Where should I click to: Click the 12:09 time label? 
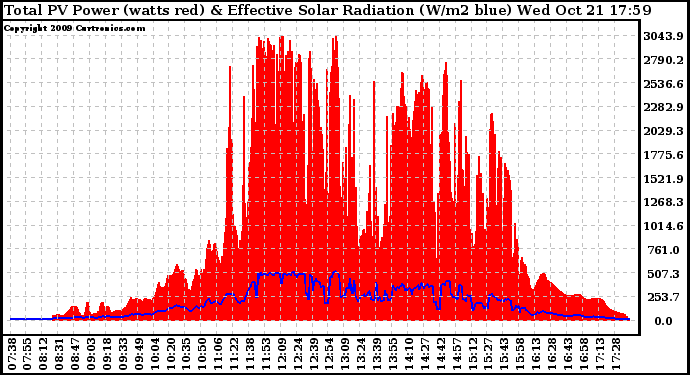(x=282, y=354)
